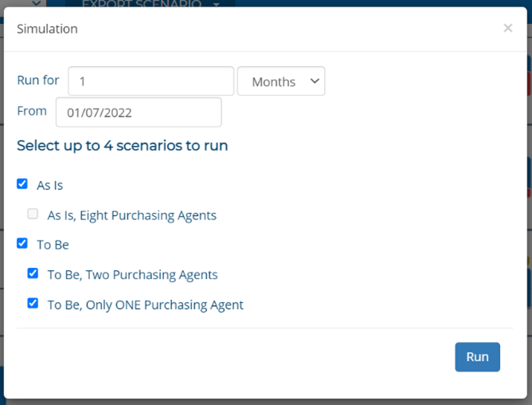Toggle the To Be scenario checkbox
This screenshot has width=532, height=405.
tap(22, 244)
